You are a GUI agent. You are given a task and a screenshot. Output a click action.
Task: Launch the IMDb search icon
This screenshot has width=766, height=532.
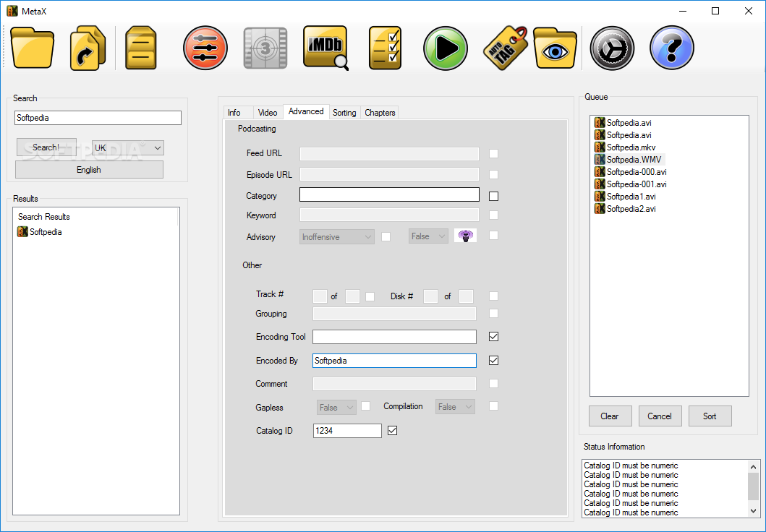(325, 48)
